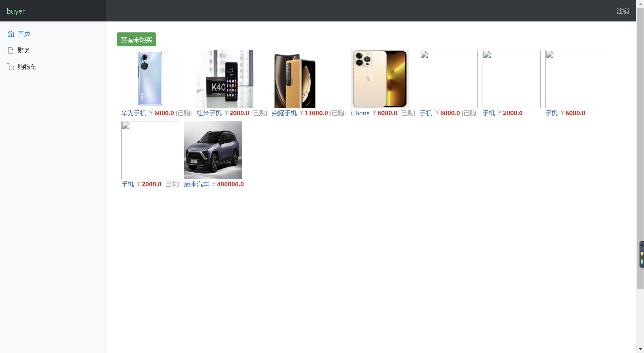Select the home icon beside 首页
This screenshot has width=644, height=353.
[x=11, y=34]
